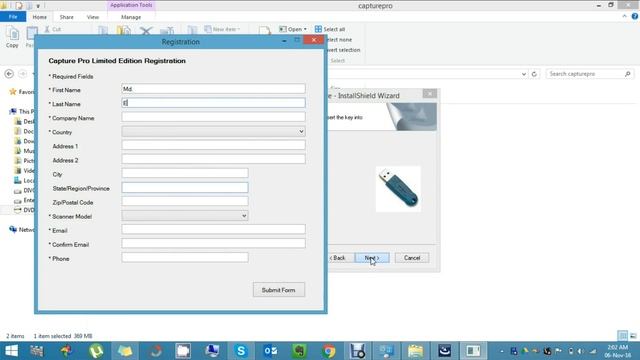640x360 pixels.
Task: Switch to the Home ribbon tab
Action: click(x=40, y=17)
